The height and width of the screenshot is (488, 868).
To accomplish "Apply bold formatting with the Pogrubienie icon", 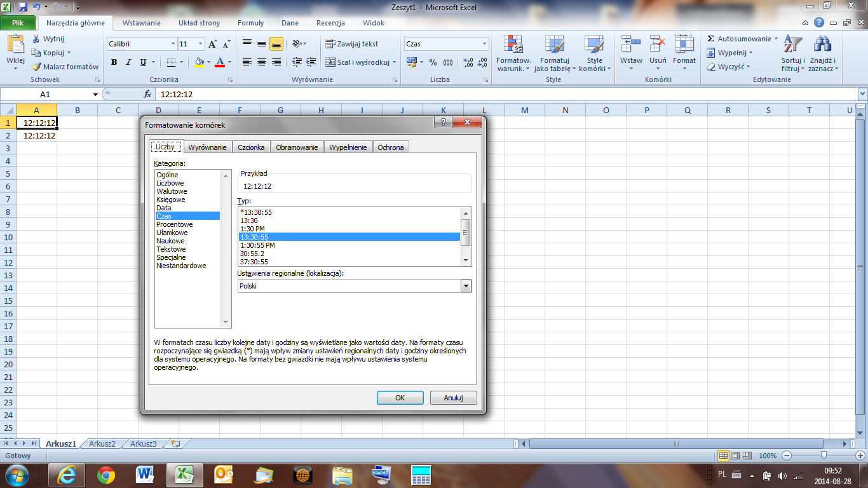I will pyautogui.click(x=114, y=62).
